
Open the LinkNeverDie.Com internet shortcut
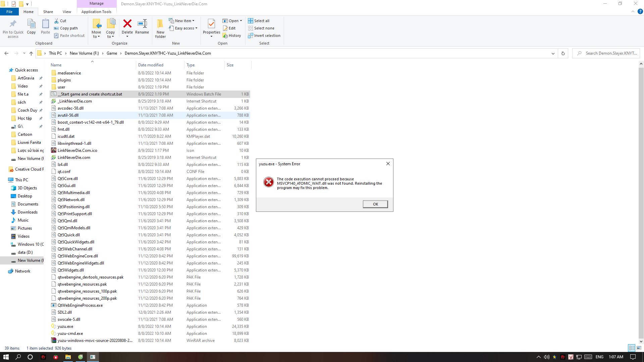74,157
